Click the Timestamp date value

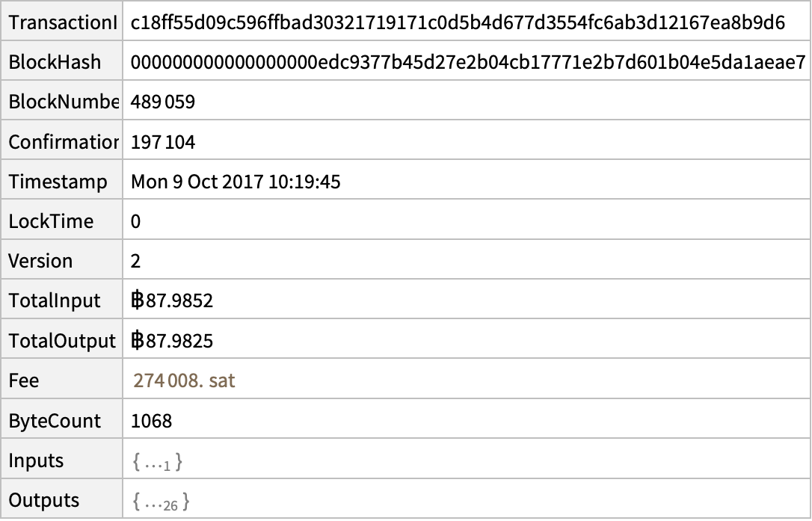(x=236, y=182)
